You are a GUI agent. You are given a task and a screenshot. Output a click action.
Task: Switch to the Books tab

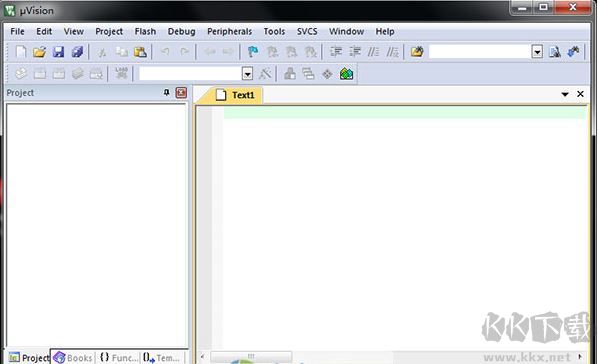(x=73, y=358)
